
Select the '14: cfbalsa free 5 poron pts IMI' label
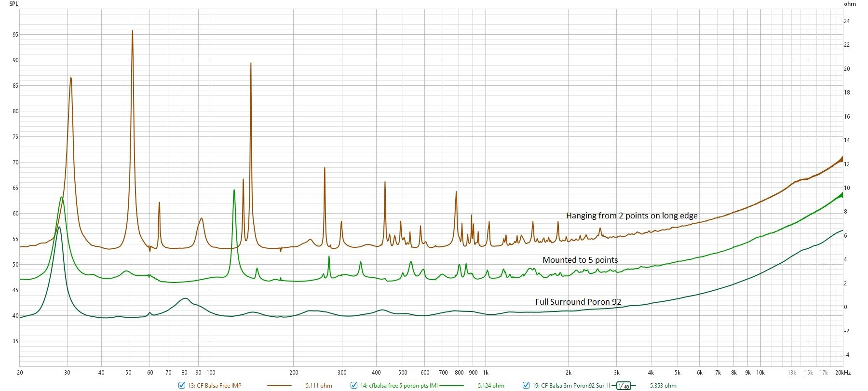click(399, 386)
